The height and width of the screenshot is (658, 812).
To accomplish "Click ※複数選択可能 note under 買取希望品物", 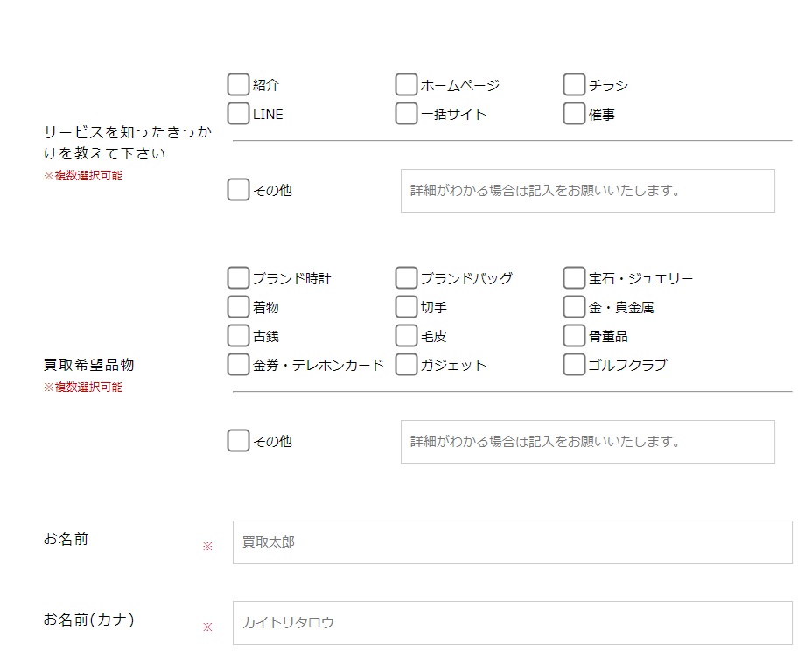I will [x=83, y=388].
